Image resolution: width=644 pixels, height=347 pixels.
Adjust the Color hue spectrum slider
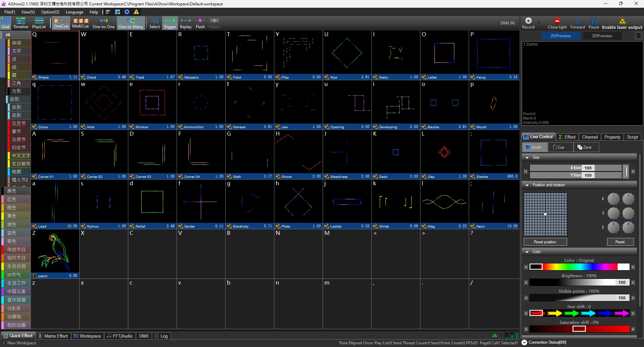point(580,267)
